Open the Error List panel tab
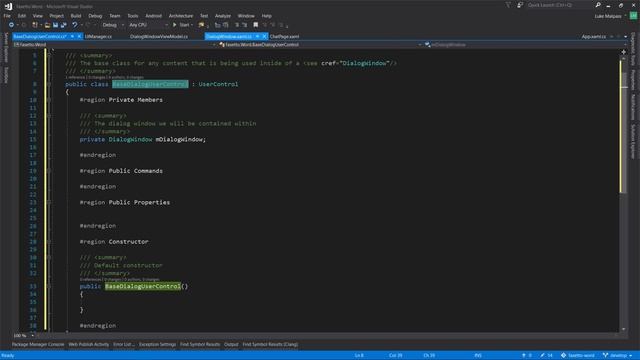Viewport: 640px width, 360px height. pos(124,344)
